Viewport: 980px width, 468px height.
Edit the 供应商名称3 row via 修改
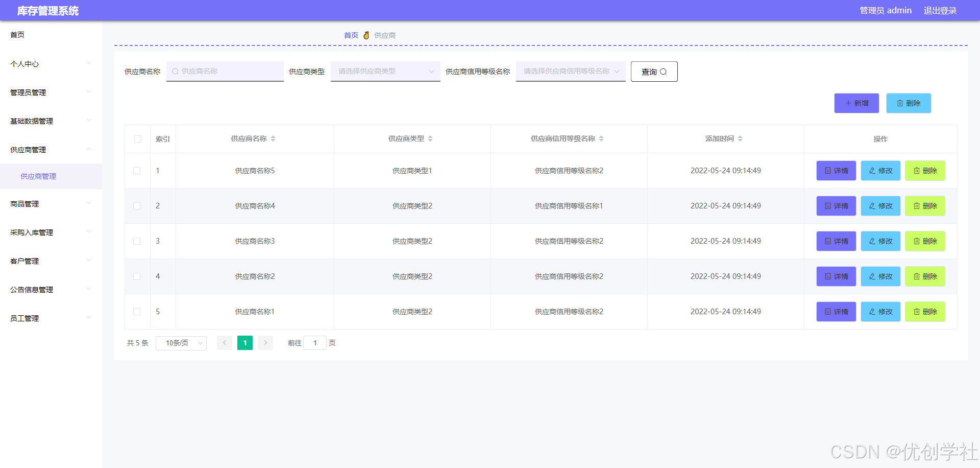click(x=880, y=241)
